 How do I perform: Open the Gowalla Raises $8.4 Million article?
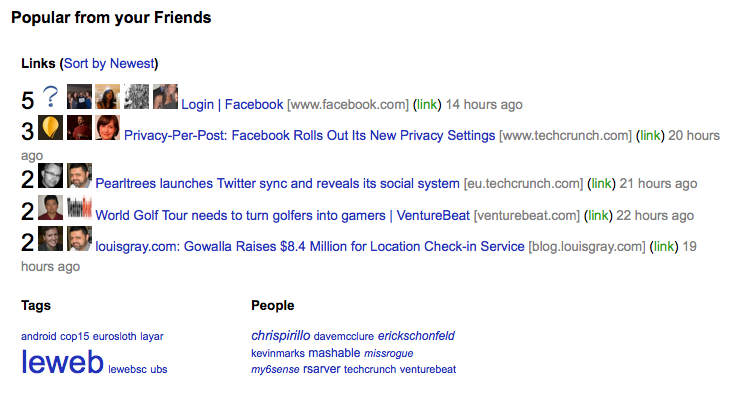pos(310,247)
